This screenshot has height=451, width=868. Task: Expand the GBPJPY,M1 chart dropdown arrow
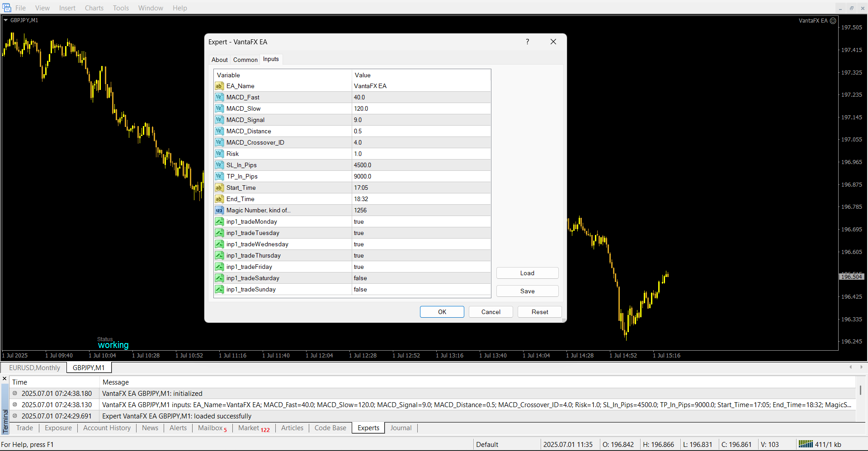6,20
